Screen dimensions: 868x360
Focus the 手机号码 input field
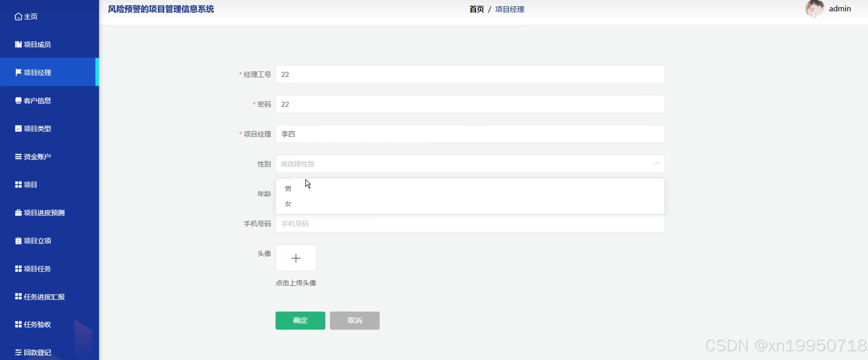point(470,224)
